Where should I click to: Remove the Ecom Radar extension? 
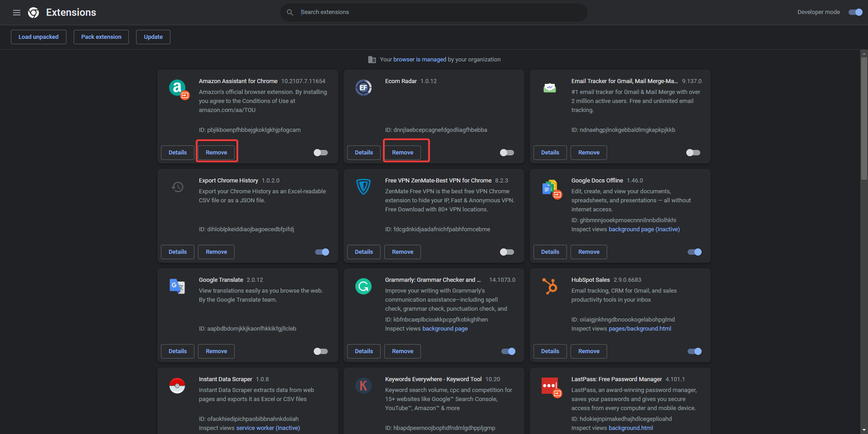point(402,153)
